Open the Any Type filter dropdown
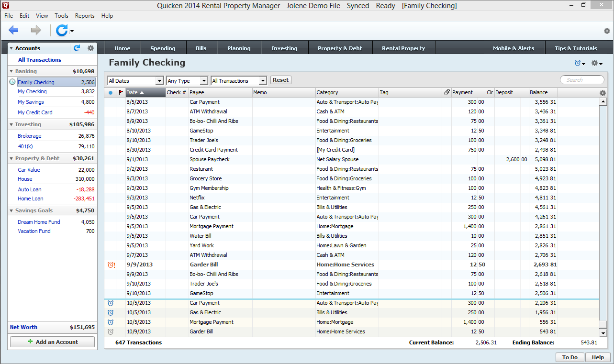This screenshot has height=364, width=614. 203,81
